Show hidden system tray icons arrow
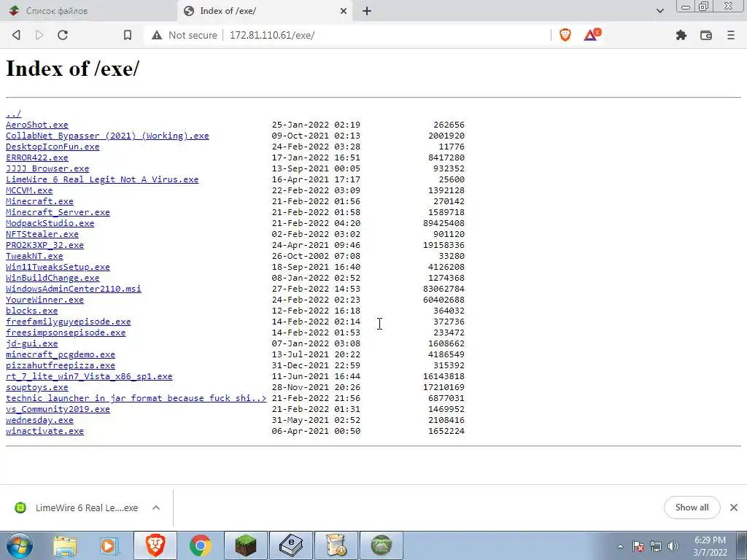Image resolution: width=747 pixels, height=560 pixels. coord(620,546)
